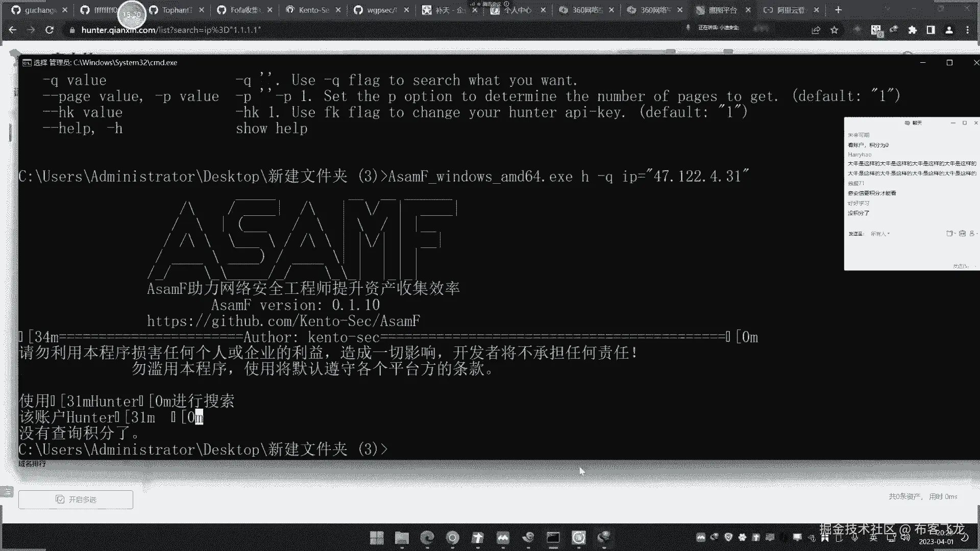The image size is (980, 551).
Task: Enable multi-select with 开启多选 checkbox button
Action: coord(76,499)
